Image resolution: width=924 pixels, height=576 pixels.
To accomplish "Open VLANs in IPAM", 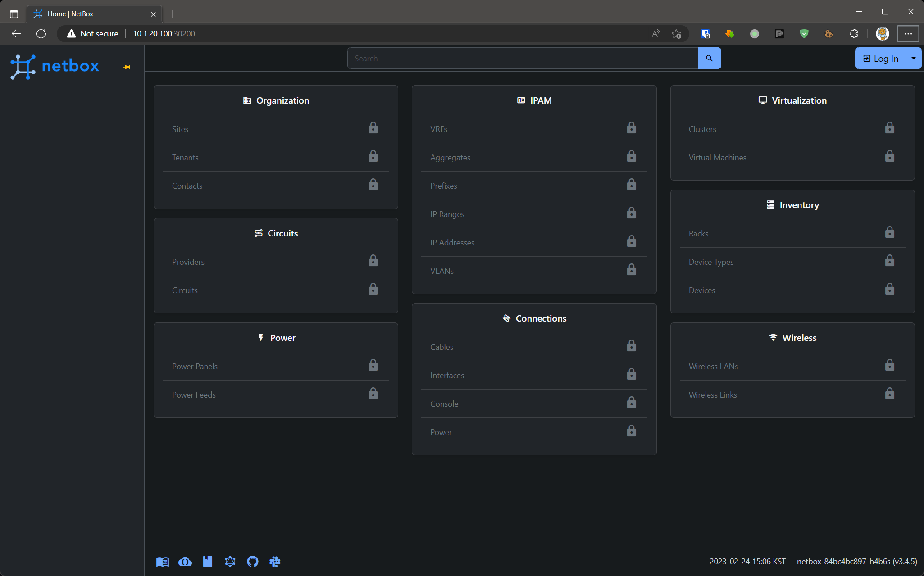I will coord(442,271).
